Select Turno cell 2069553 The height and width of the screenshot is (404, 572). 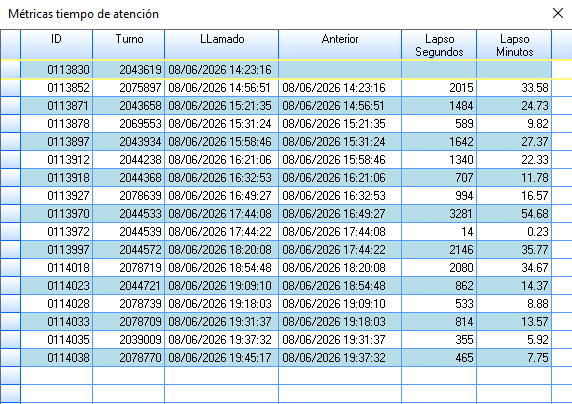[x=129, y=124]
